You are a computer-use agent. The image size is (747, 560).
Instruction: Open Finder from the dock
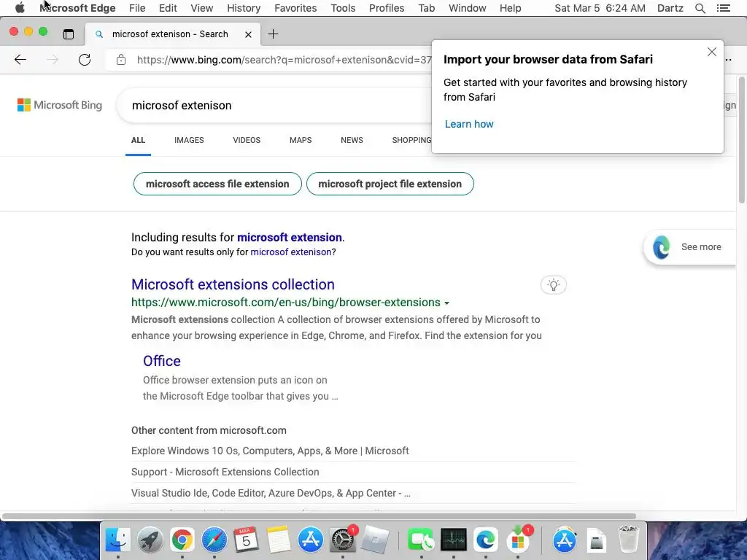(x=117, y=540)
